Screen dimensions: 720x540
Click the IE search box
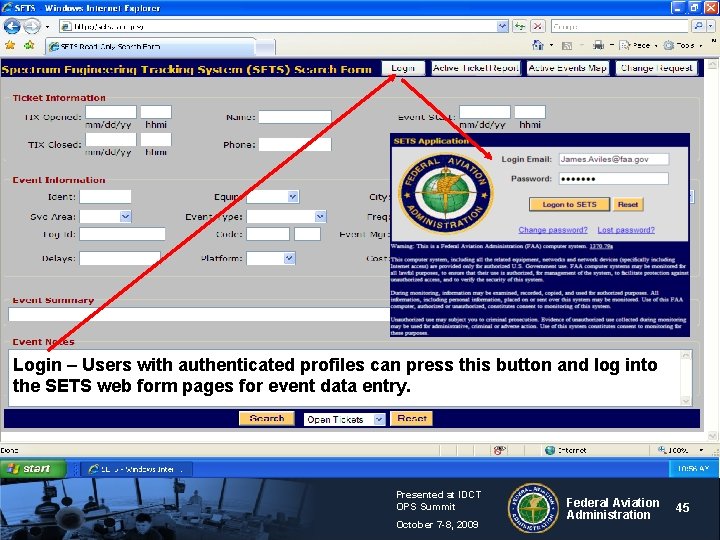620,26
